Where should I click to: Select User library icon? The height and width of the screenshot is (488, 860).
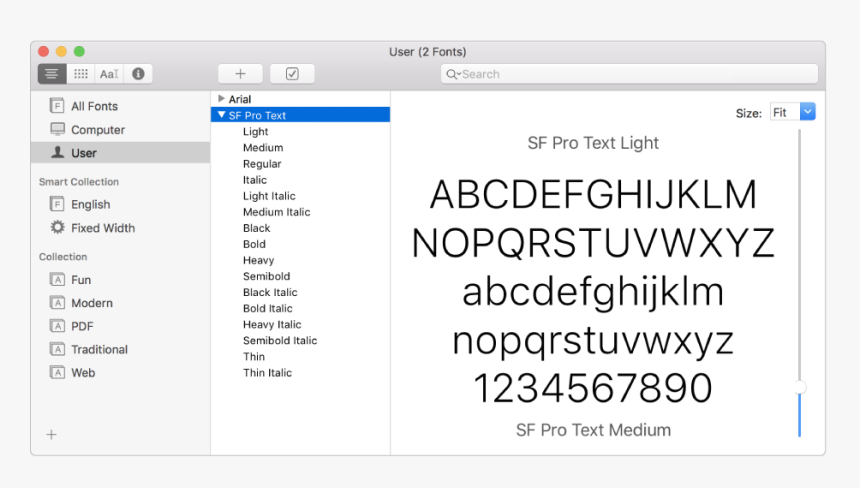pyautogui.click(x=57, y=152)
